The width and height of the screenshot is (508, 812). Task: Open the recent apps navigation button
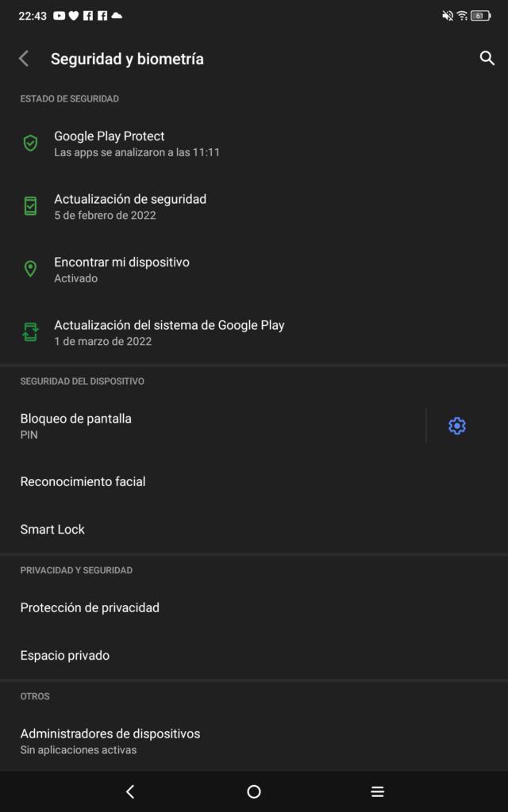pyautogui.click(x=378, y=791)
